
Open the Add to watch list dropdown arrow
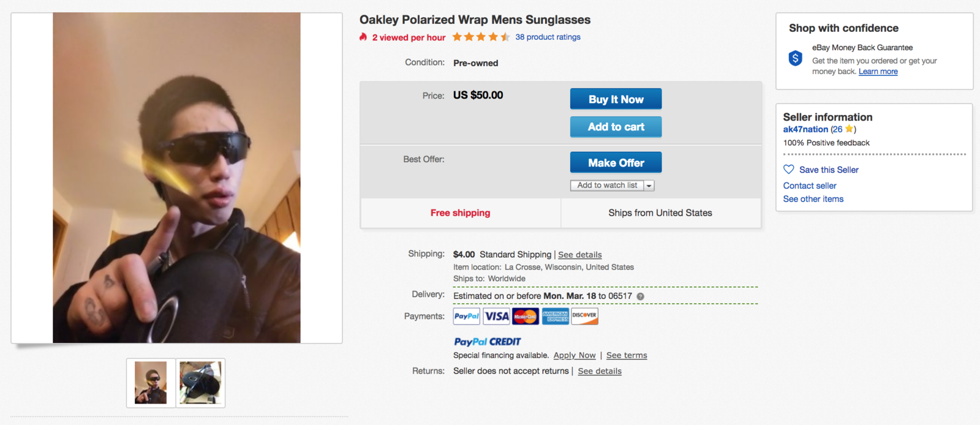tap(649, 186)
